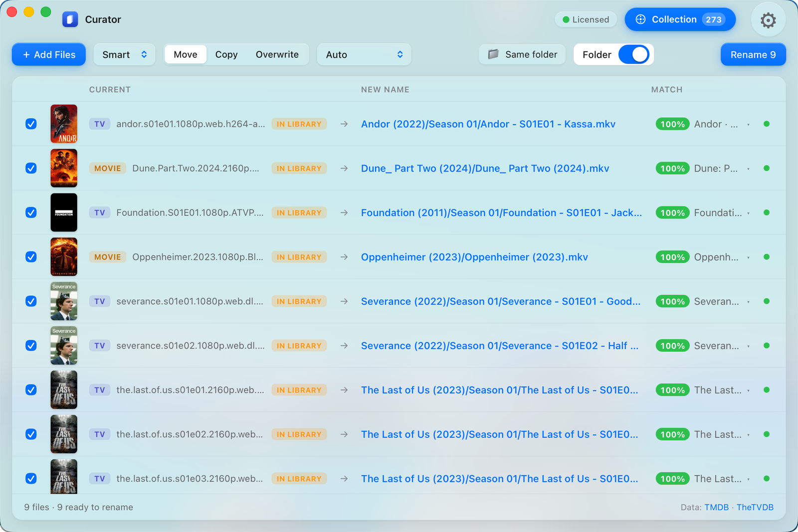This screenshot has width=798, height=532.
Task: Toggle the Folder switch off
Action: 633,54
